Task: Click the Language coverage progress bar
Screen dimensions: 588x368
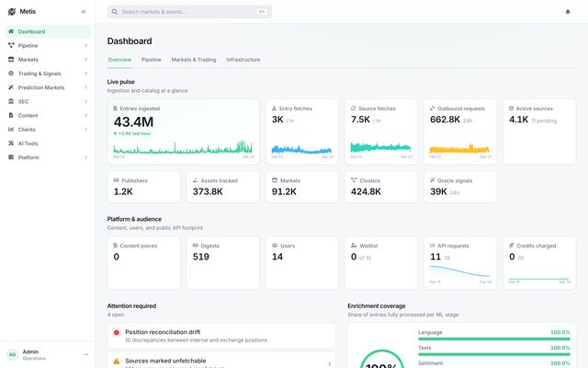Action: click(494, 339)
